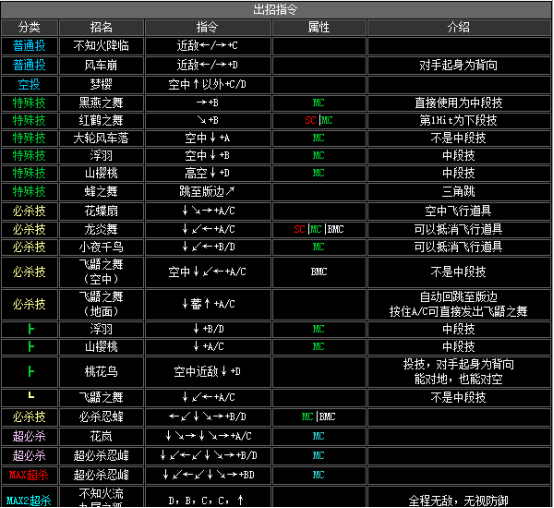Click the note 直接使用为中段技
Screen dimensions: 554x508
pos(459,103)
